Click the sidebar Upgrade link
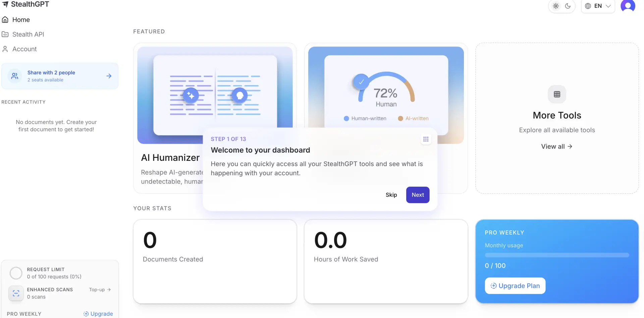The height and width of the screenshot is (318, 644). point(98,314)
